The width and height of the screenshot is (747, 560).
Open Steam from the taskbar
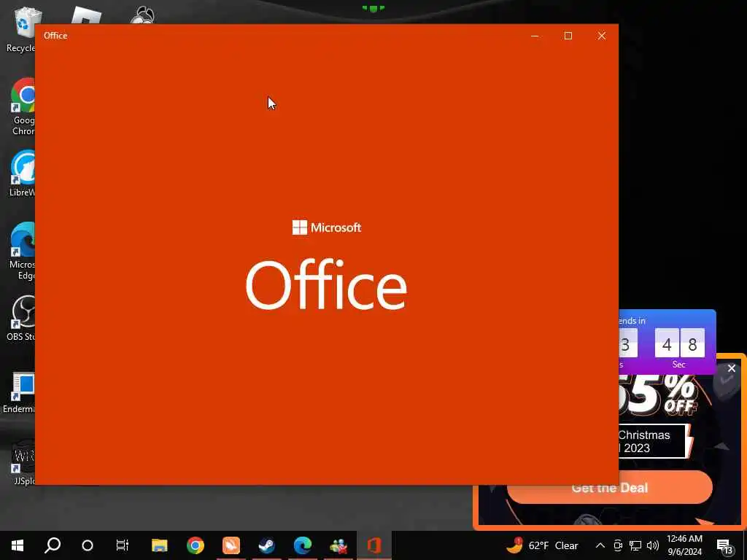(x=266, y=545)
